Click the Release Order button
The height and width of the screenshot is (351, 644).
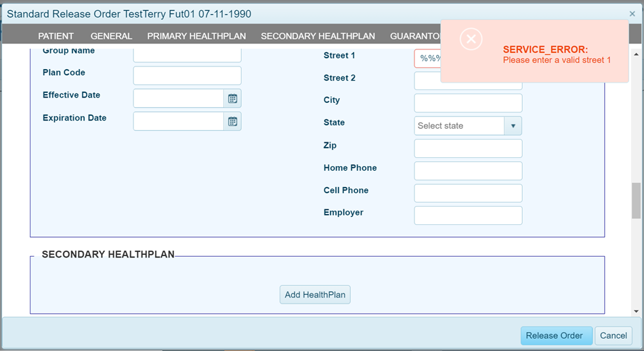[556, 335]
